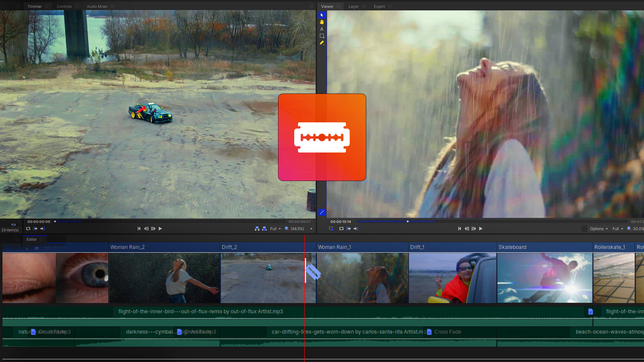Screen dimensions: 644x362
Task: Click Insert clip icon in Trimmer
Action: click(257, 229)
